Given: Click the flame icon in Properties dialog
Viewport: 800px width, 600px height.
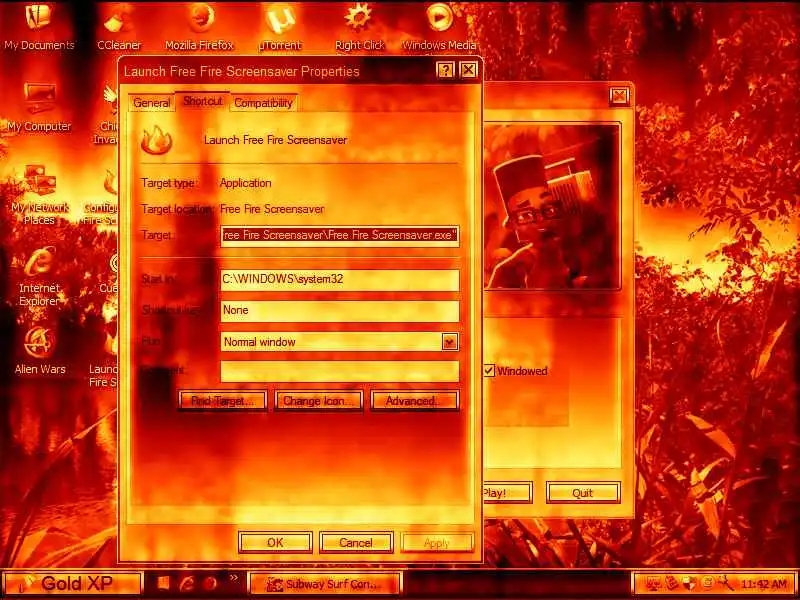Looking at the screenshot, I should click(156, 140).
